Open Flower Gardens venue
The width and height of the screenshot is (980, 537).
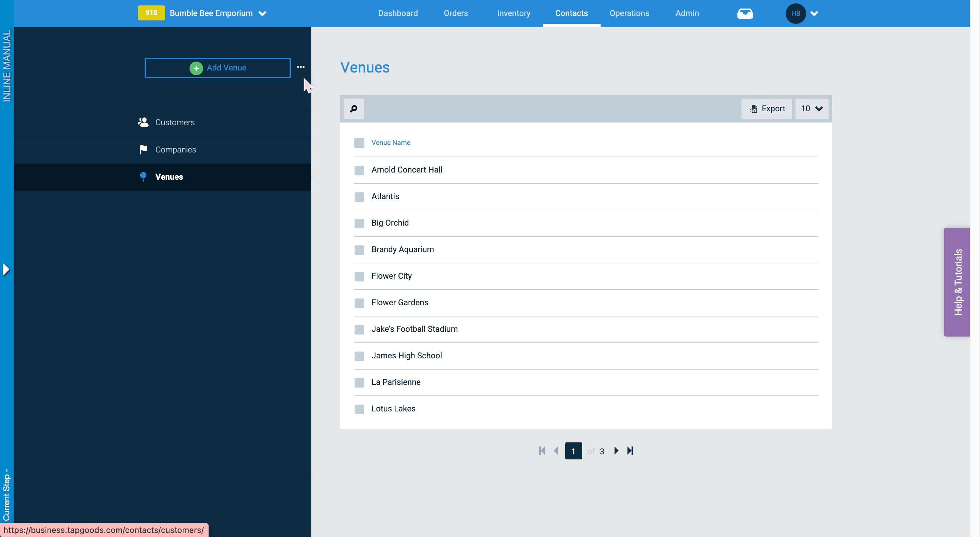click(400, 303)
